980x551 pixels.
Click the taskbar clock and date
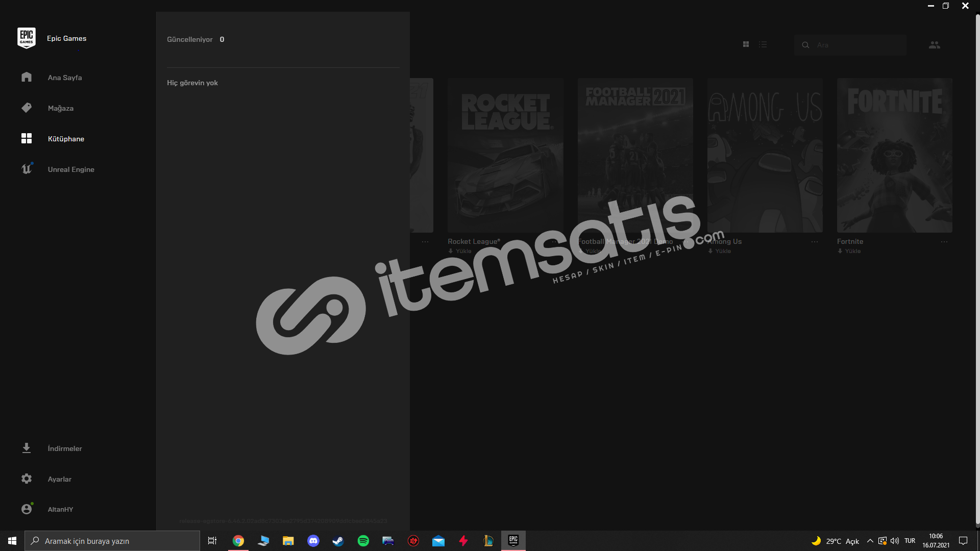coord(936,541)
